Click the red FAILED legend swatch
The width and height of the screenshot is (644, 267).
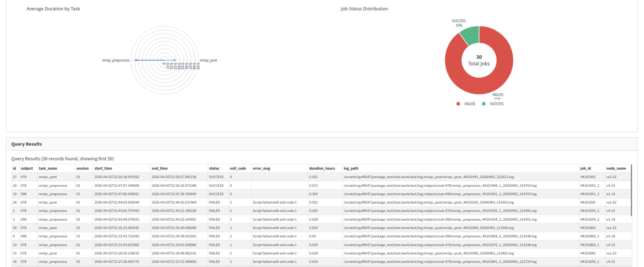pyautogui.click(x=458, y=104)
